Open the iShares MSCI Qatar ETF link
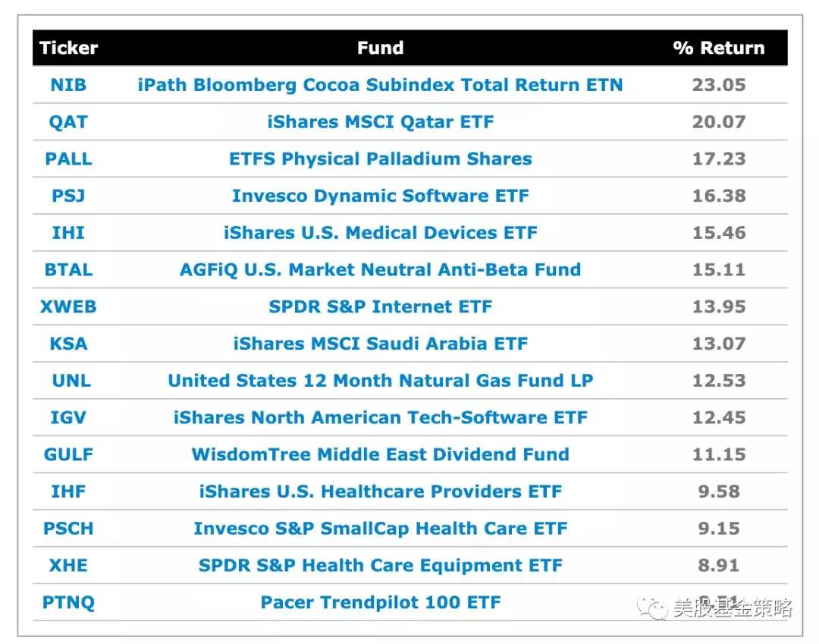819x644 pixels. click(x=380, y=122)
